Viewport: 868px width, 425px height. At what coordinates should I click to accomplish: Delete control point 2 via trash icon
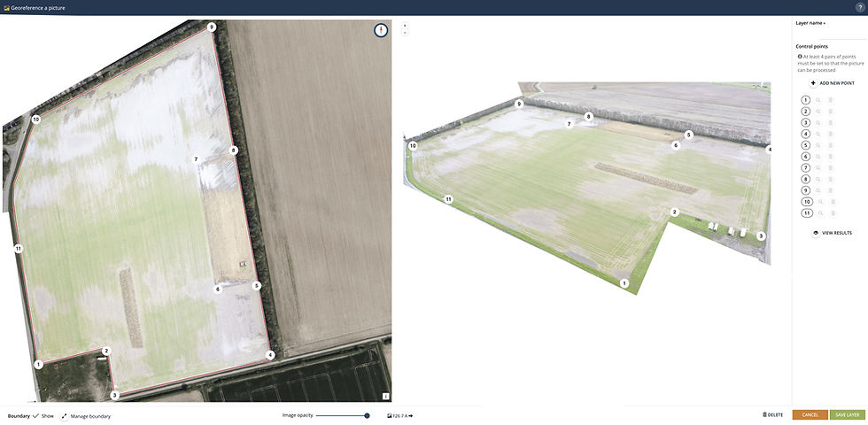click(831, 112)
